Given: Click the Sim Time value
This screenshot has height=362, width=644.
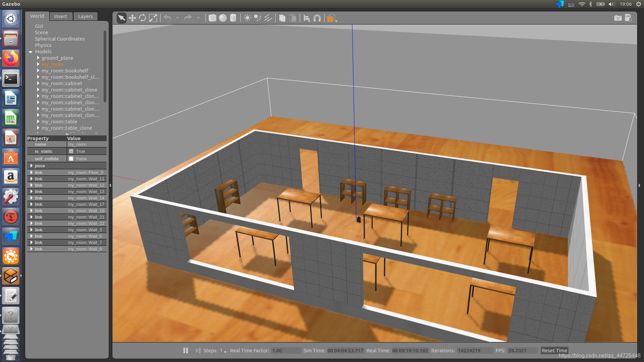Looking at the screenshot, I should (345, 351).
